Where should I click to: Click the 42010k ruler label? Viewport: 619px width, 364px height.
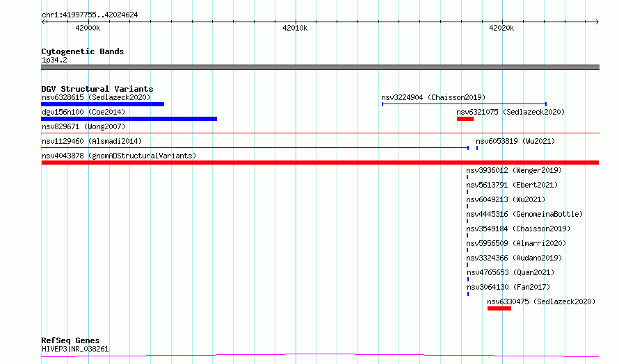(295, 28)
